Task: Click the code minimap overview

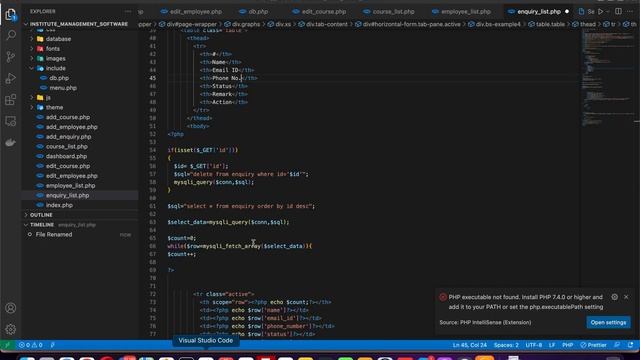Action: tap(607, 78)
